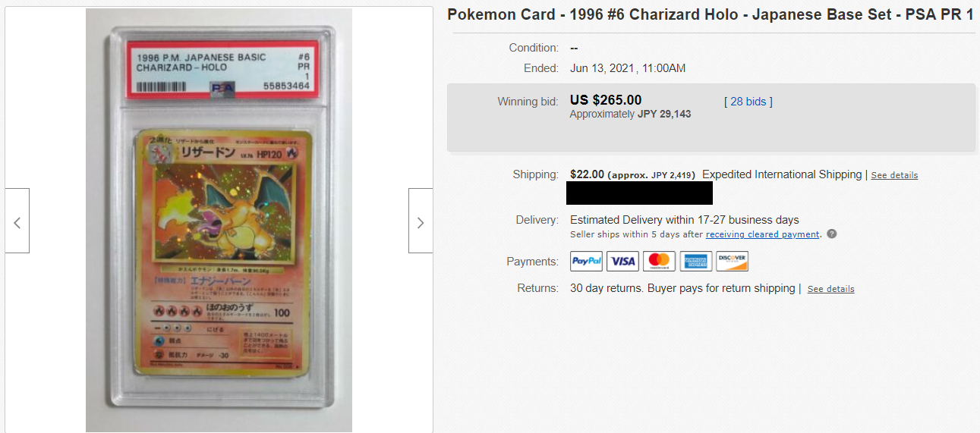The height and width of the screenshot is (433, 980).
Task: Click the estimated delivery text
Action: [x=685, y=220]
